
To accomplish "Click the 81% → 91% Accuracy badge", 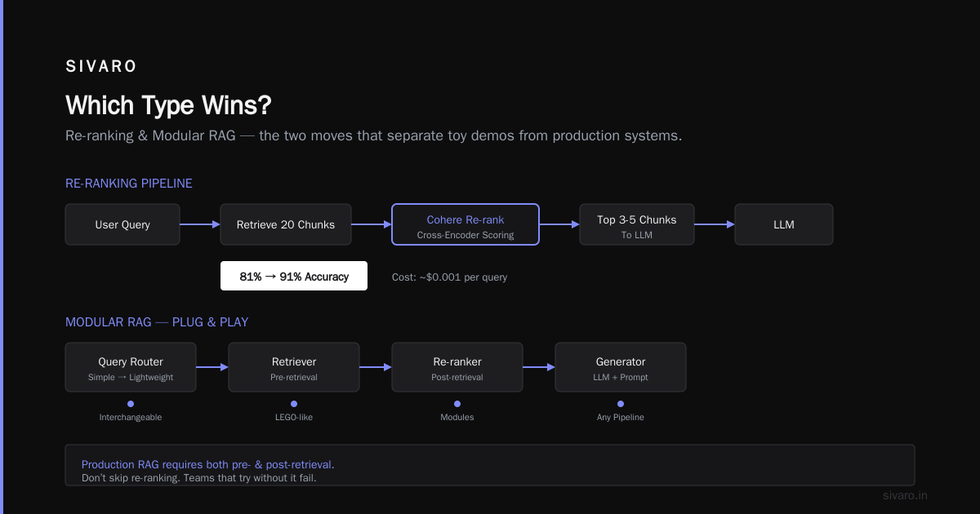I will pos(294,276).
